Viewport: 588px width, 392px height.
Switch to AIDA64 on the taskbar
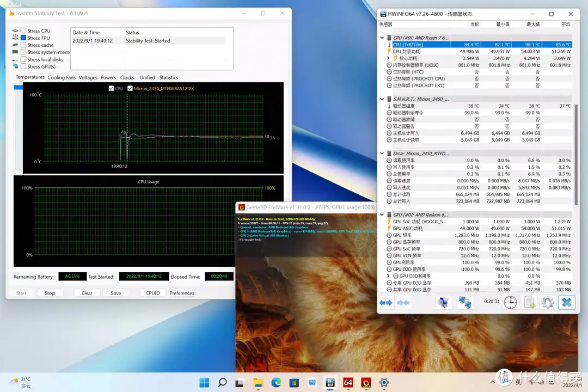pos(348,383)
